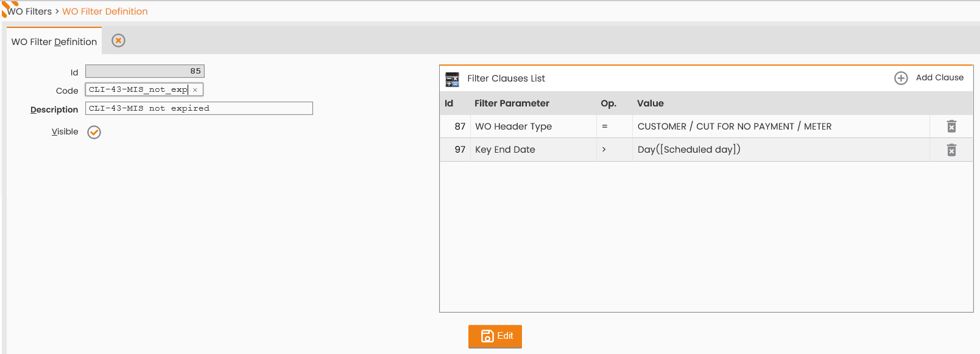Focus the Code input field
The width and height of the screenshot is (980, 354).
coord(144,90)
